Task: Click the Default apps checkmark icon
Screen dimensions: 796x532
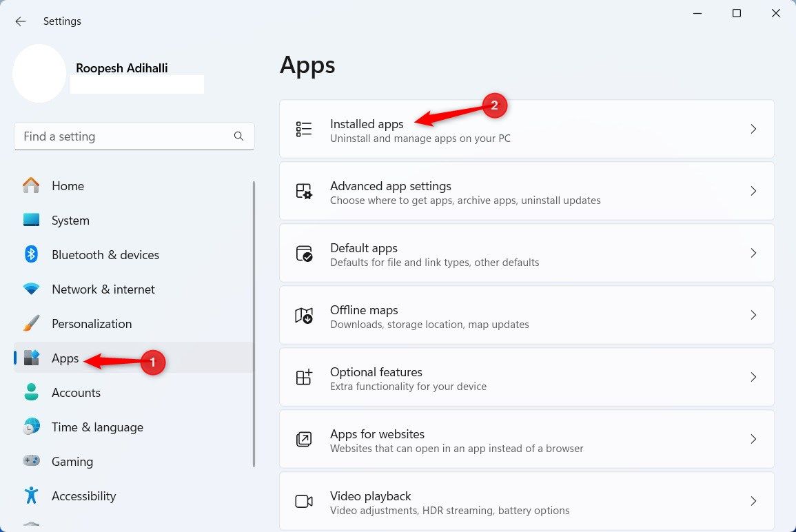Action: 303,253
